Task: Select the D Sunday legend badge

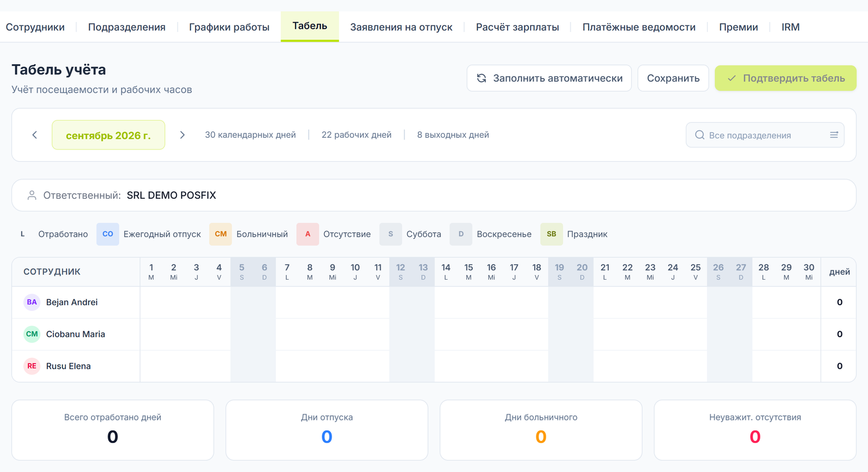Action: pos(461,234)
